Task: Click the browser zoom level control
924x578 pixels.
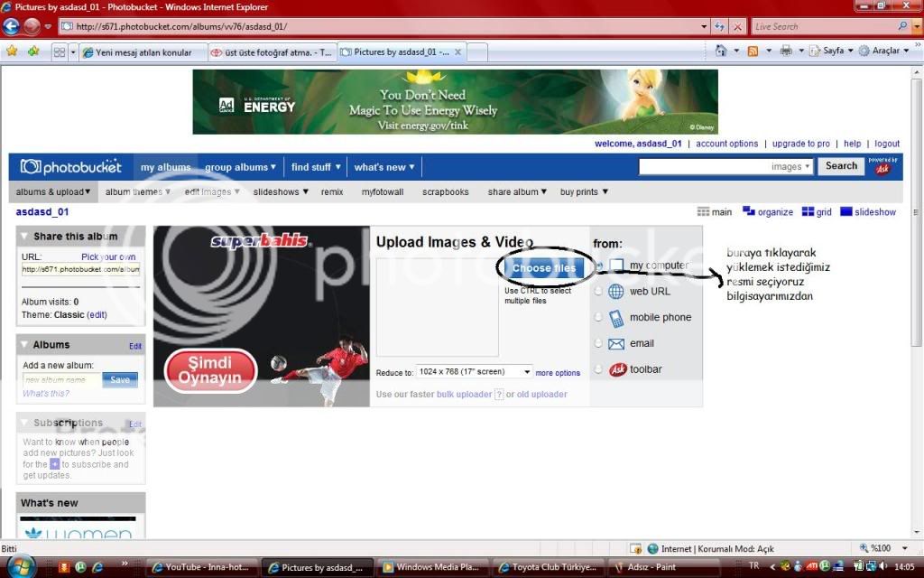Action: tap(881, 548)
